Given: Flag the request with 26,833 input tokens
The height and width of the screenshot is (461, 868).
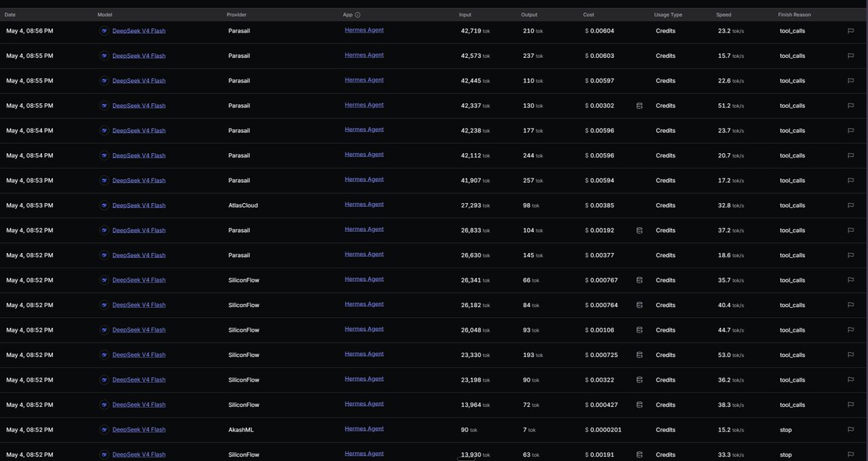Looking at the screenshot, I should click(851, 231).
